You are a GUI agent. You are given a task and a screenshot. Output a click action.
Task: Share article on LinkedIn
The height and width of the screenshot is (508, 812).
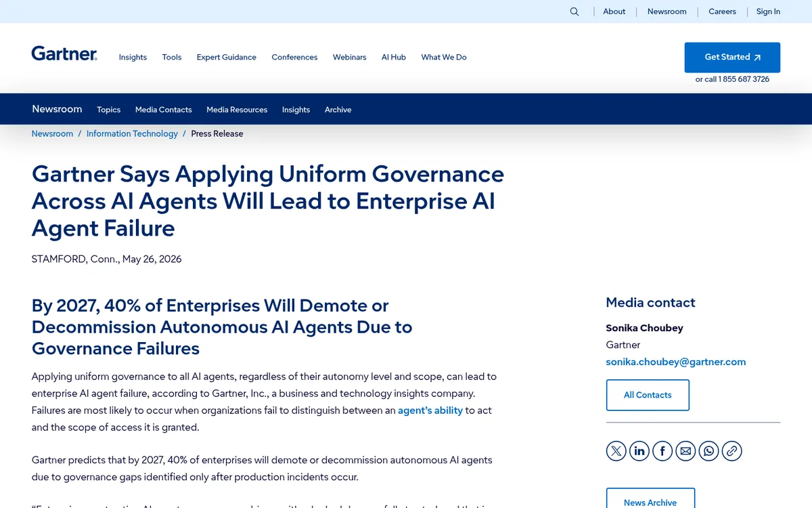pos(639,450)
